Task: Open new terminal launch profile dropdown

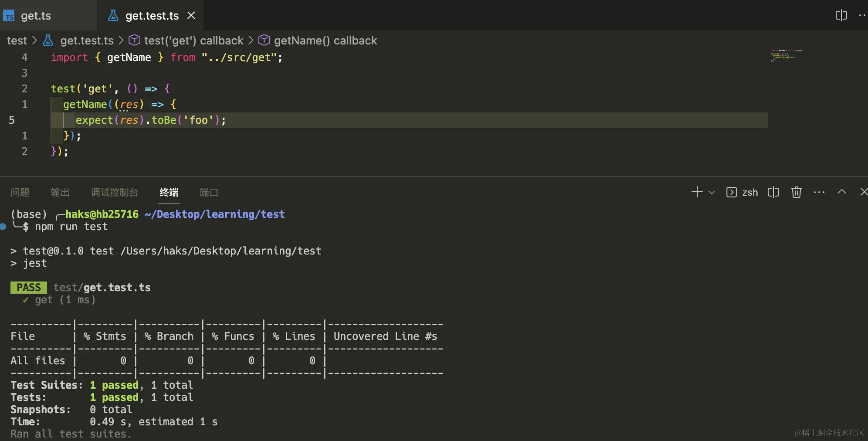Action: click(712, 192)
